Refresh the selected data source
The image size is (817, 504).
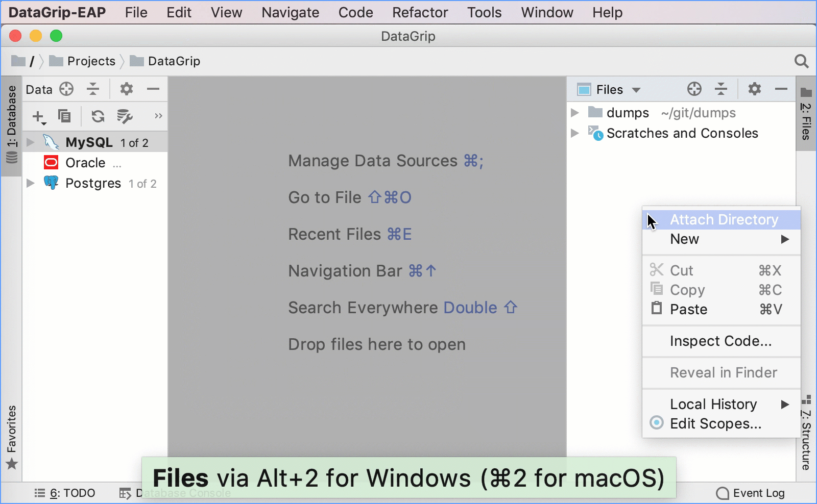coord(98,116)
